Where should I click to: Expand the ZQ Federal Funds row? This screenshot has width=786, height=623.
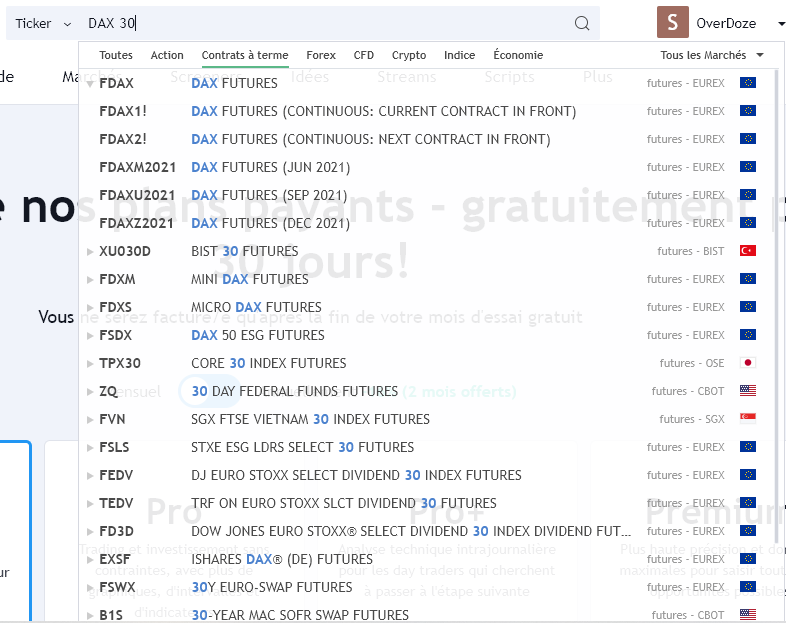[x=90, y=392]
